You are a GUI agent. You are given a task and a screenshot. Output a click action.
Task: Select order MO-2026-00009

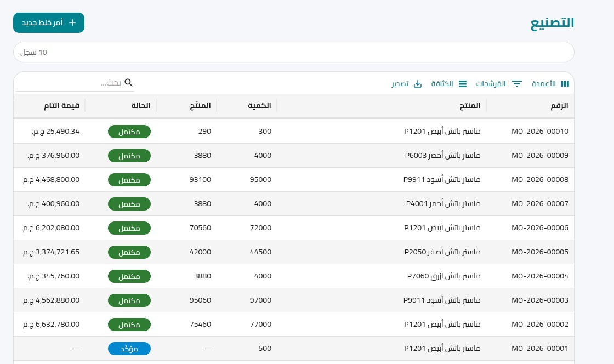click(540, 155)
